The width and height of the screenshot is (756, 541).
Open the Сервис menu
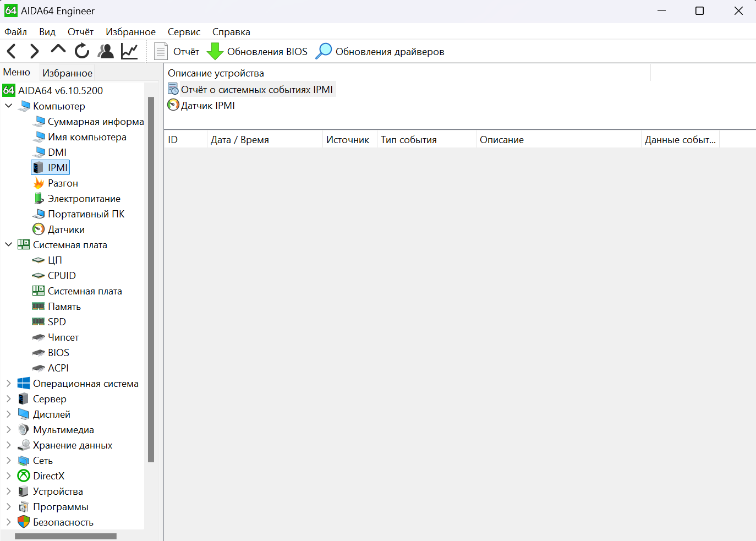click(184, 32)
